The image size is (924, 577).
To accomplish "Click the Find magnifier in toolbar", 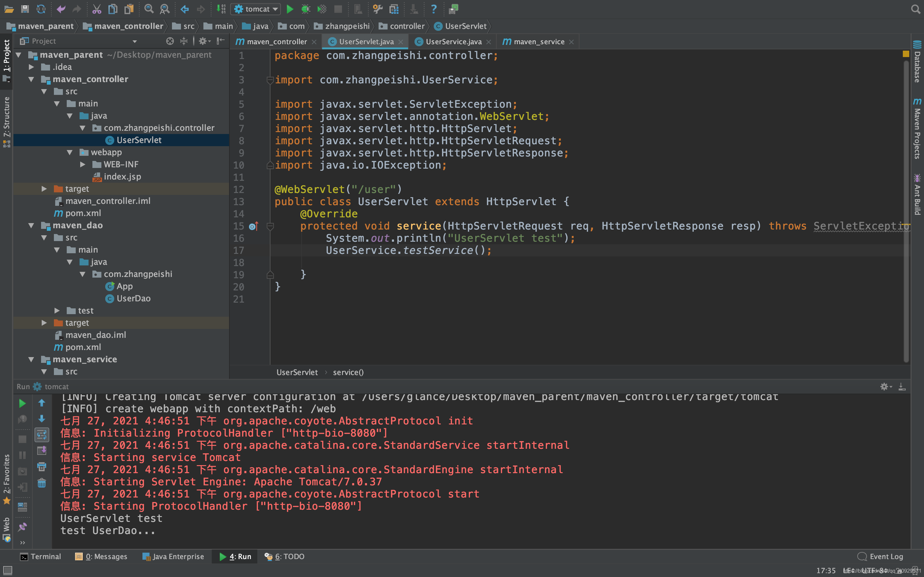I will pyautogui.click(x=149, y=9).
